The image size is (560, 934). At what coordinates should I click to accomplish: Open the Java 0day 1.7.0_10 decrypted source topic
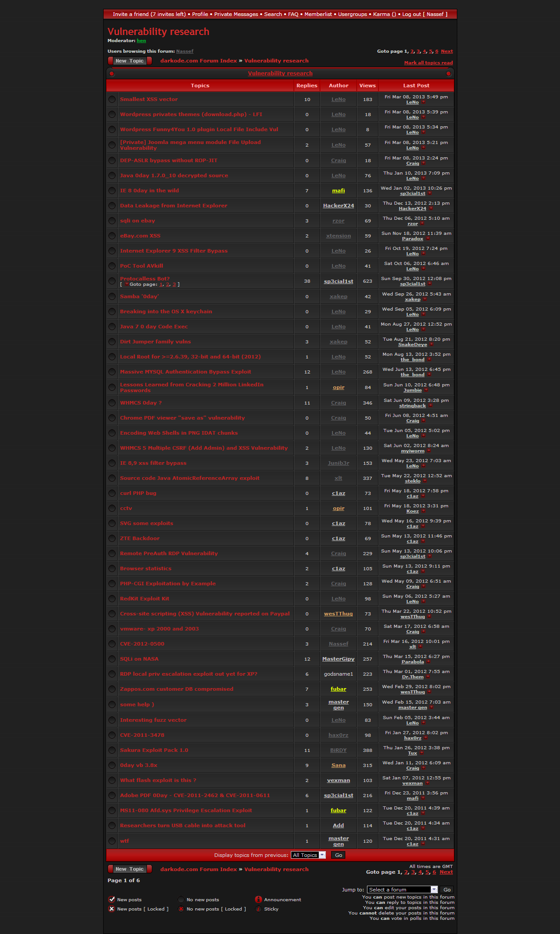[174, 175]
